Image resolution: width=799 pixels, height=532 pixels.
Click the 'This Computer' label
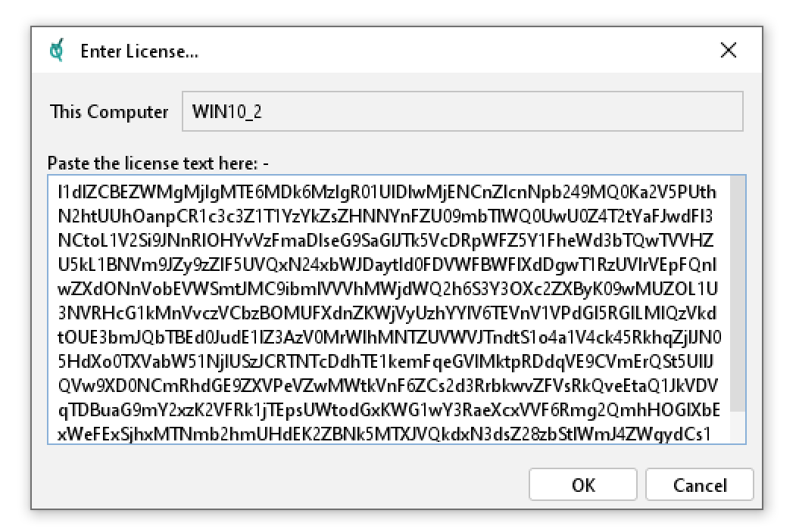[x=109, y=112]
